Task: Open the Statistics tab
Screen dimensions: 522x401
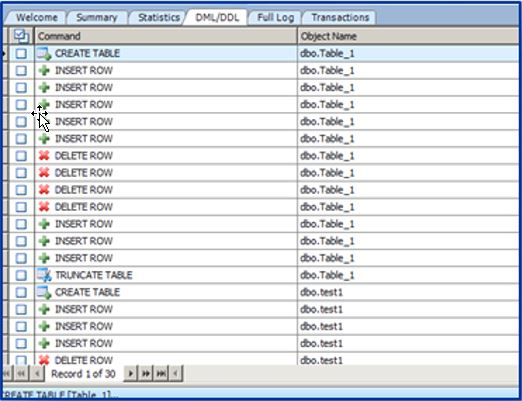Action: point(159,18)
